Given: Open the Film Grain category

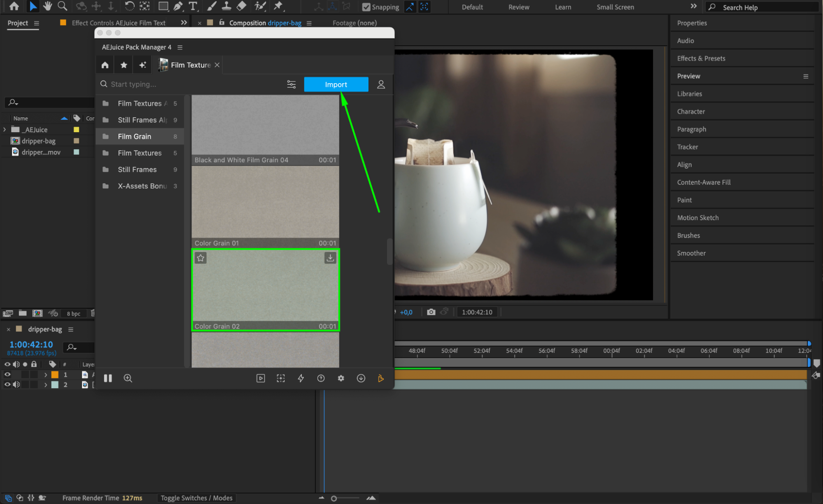Looking at the screenshot, I should 135,136.
